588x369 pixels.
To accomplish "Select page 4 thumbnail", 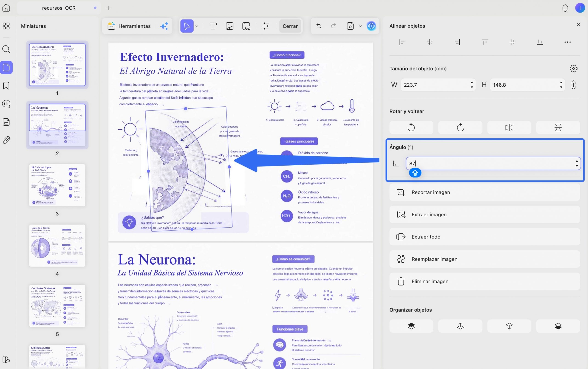I will [57, 246].
